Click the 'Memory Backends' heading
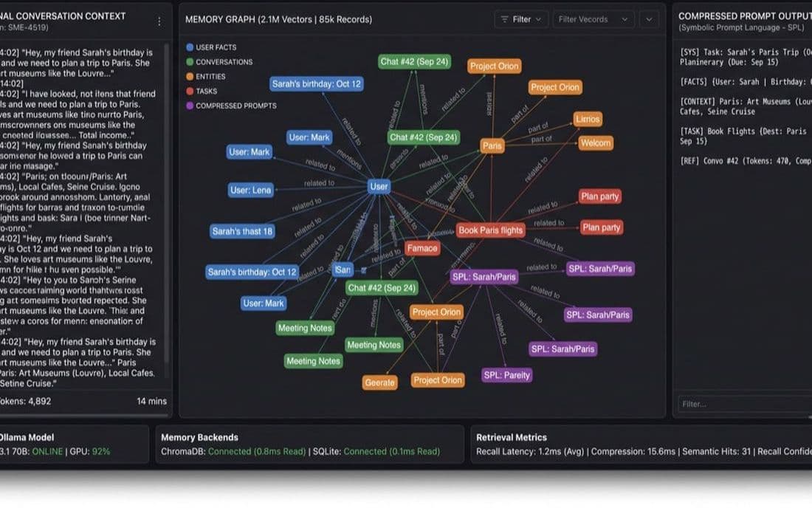The height and width of the screenshot is (508, 812). 199,437
